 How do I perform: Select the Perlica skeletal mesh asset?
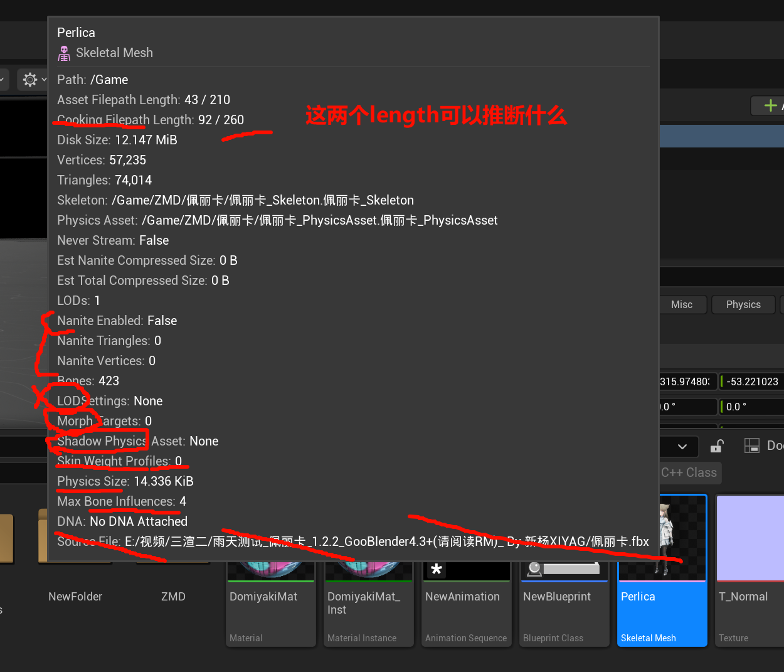(x=662, y=571)
